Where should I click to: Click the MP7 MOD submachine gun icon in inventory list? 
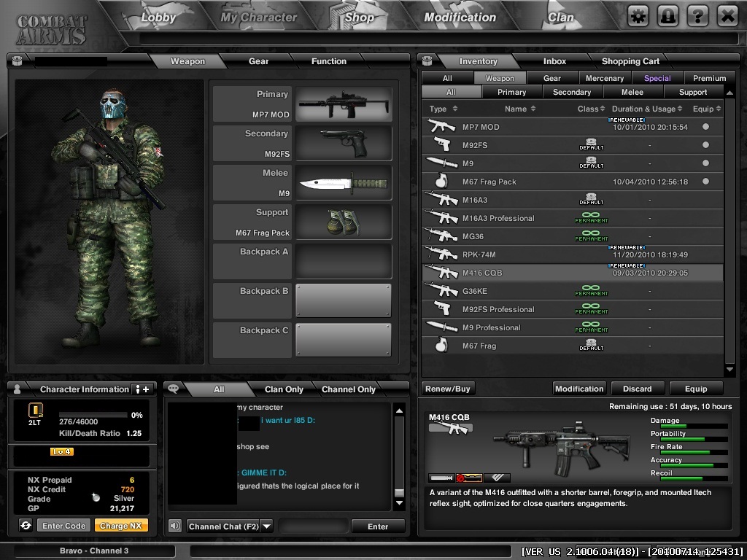(441, 126)
